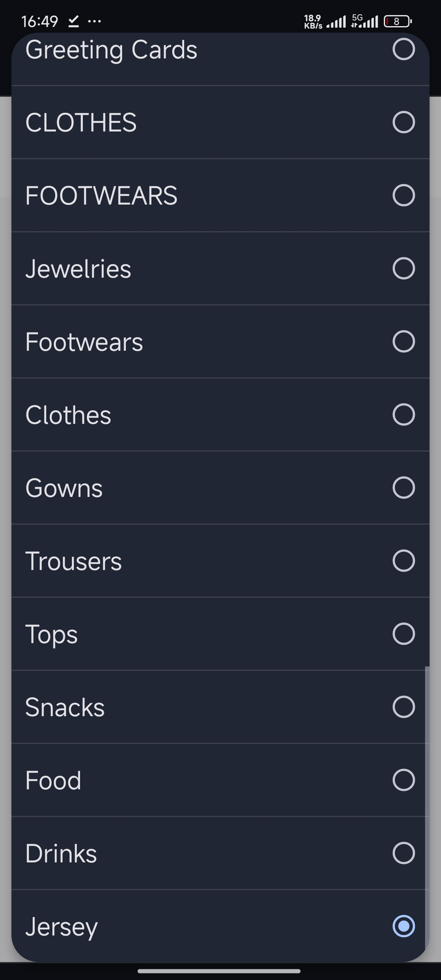Tap the lowercase Clothes list entry
Image resolution: width=441 pixels, height=980 pixels.
(68, 415)
